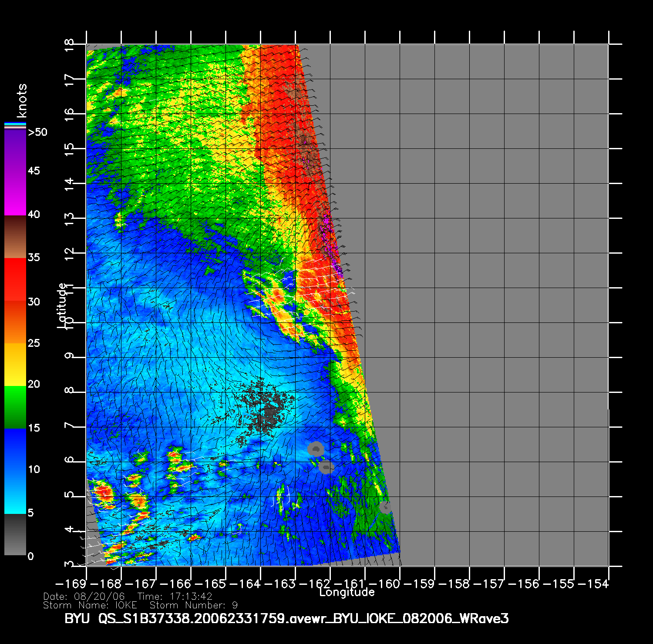Click the -159 longitude tick label
This screenshot has height=644, width=653.
(419, 584)
